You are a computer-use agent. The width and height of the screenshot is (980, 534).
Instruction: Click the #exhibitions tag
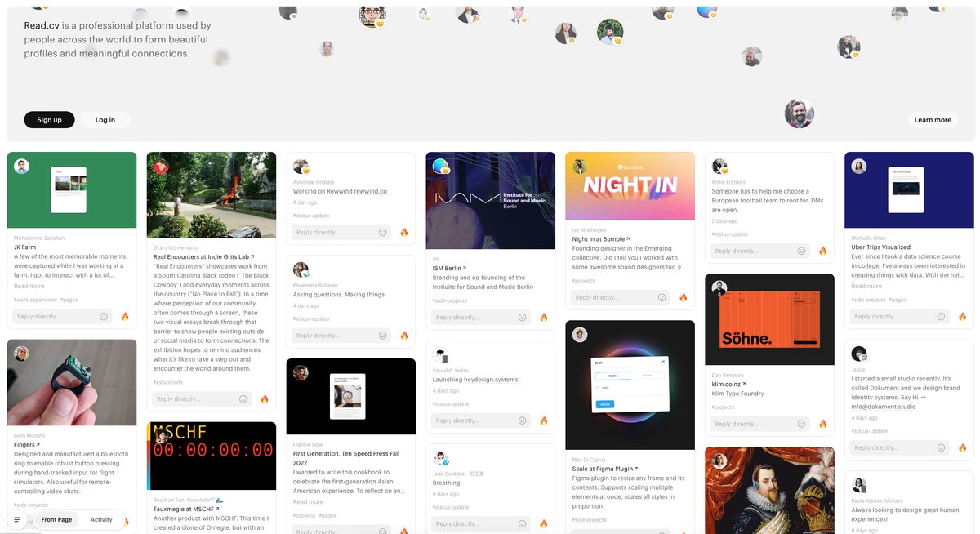tap(168, 382)
